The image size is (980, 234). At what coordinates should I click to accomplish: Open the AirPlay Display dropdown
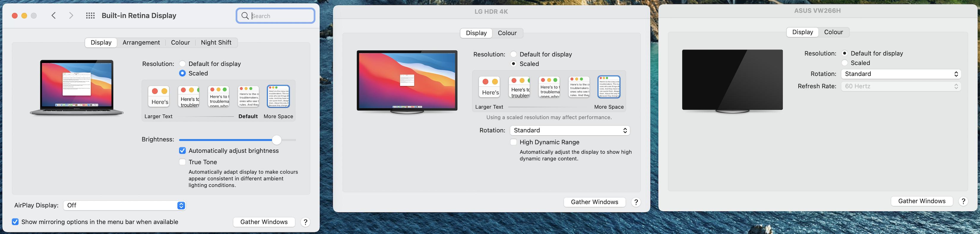[124, 206]
